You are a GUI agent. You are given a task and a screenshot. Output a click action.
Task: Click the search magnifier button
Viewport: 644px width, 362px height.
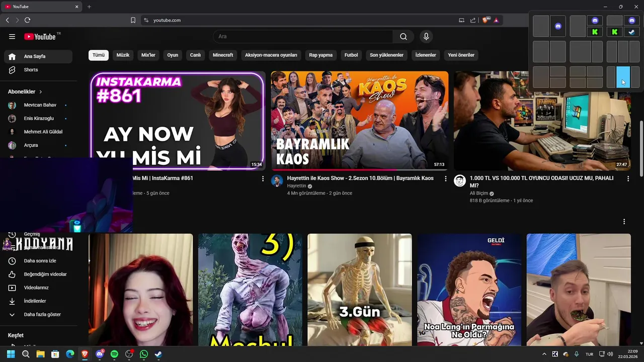[x=404, y=37]
